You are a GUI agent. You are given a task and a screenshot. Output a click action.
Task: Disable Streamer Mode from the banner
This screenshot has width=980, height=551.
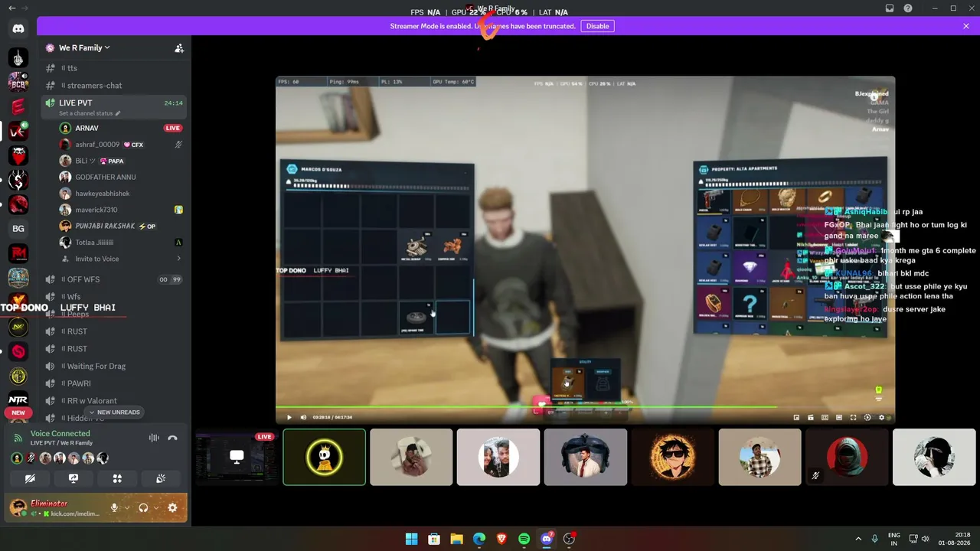[597, 26]
